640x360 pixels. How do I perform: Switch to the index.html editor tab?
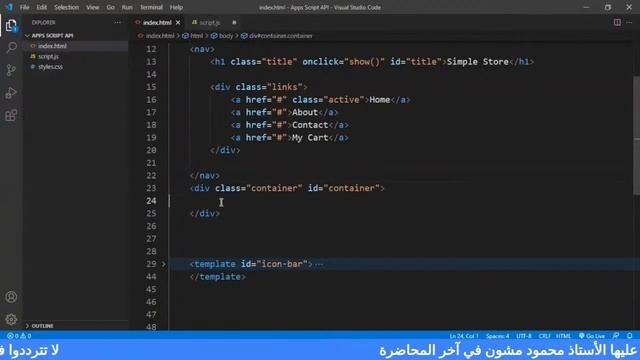pyautogui.click(x=157, y=22)
